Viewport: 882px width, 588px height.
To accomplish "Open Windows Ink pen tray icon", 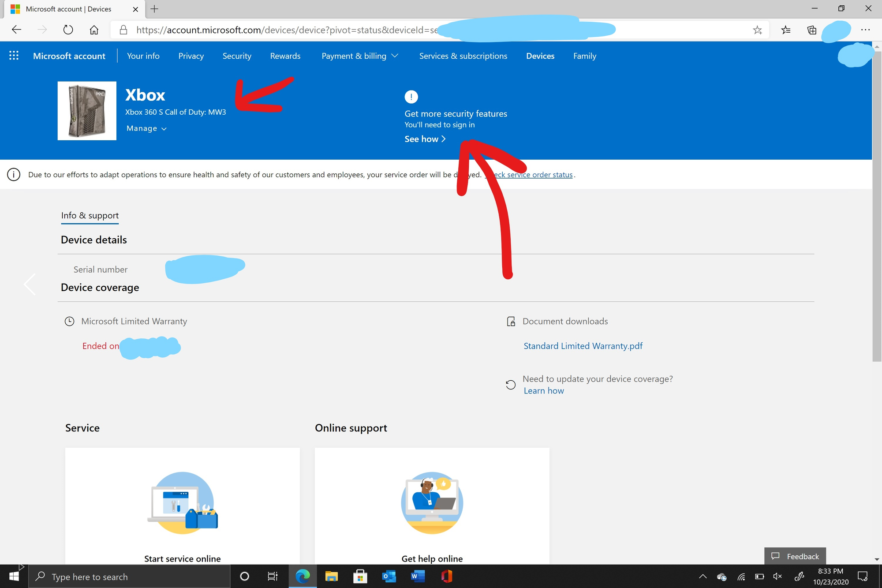I will point(799,577).
